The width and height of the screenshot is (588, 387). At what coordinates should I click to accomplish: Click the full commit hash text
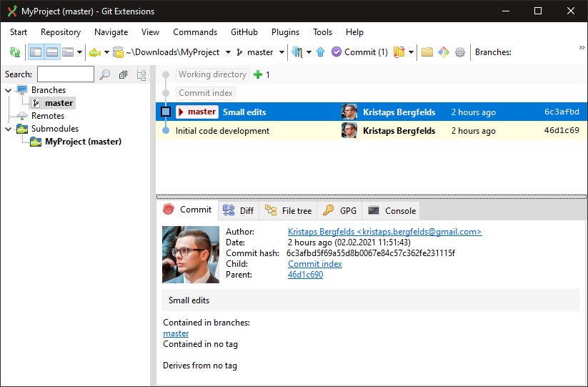point(371,253)
